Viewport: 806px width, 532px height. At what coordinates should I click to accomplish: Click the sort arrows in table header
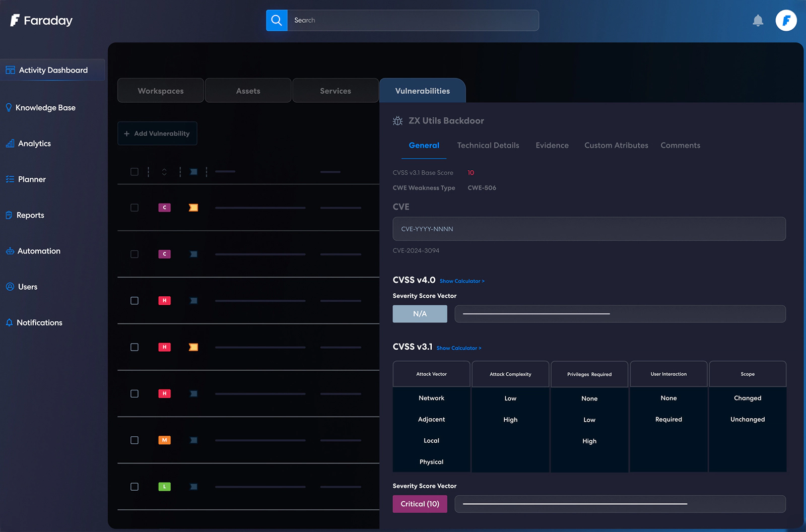point(164,172)
